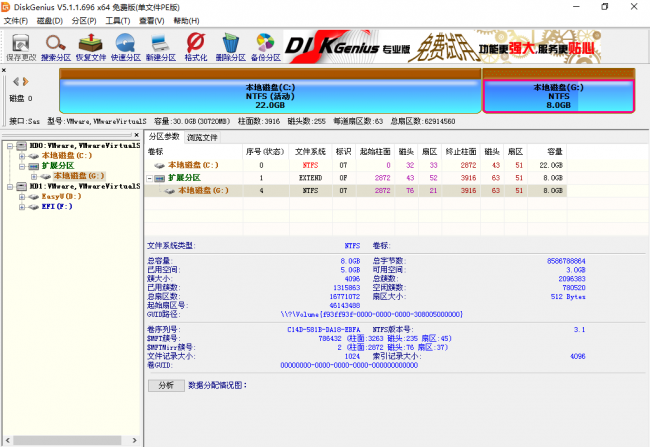Click the 新建分区 (New partition) icon
This screenshot has height=447, width=650.
pyautogui.click(x=160, y=47)
